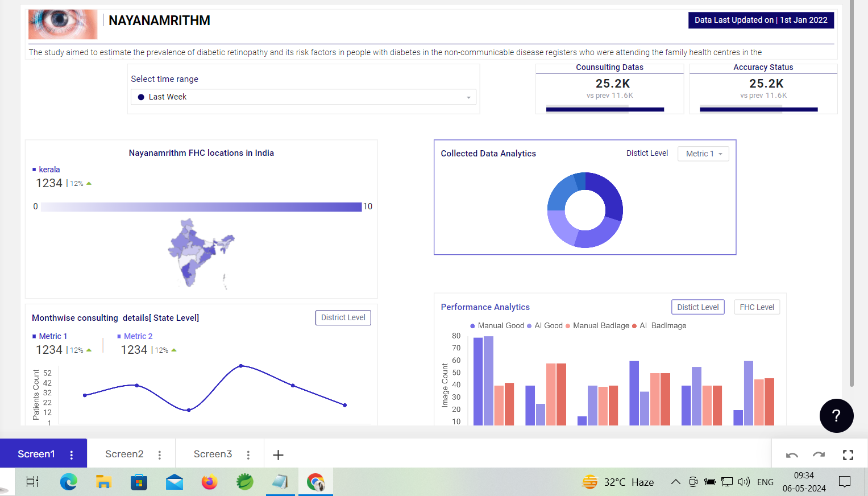Open Screen1 tab three-dot options

[72, 454]
